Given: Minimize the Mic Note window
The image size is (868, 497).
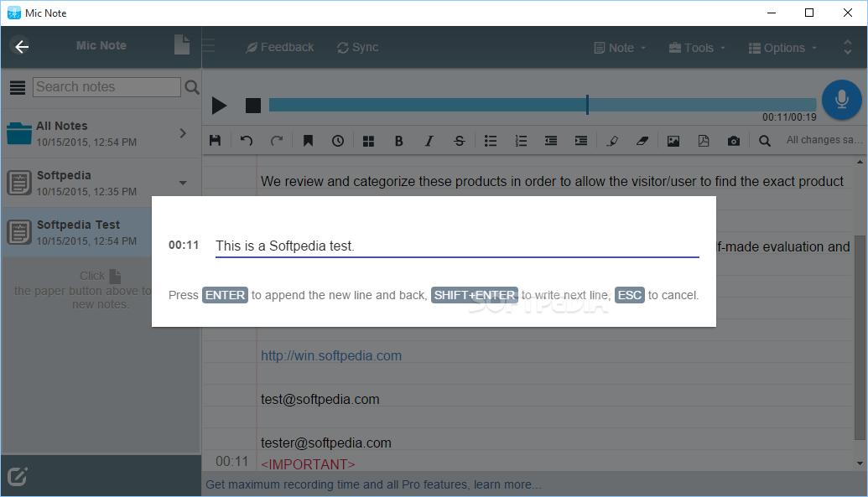Looking at the screenshot, I should 772,13.
